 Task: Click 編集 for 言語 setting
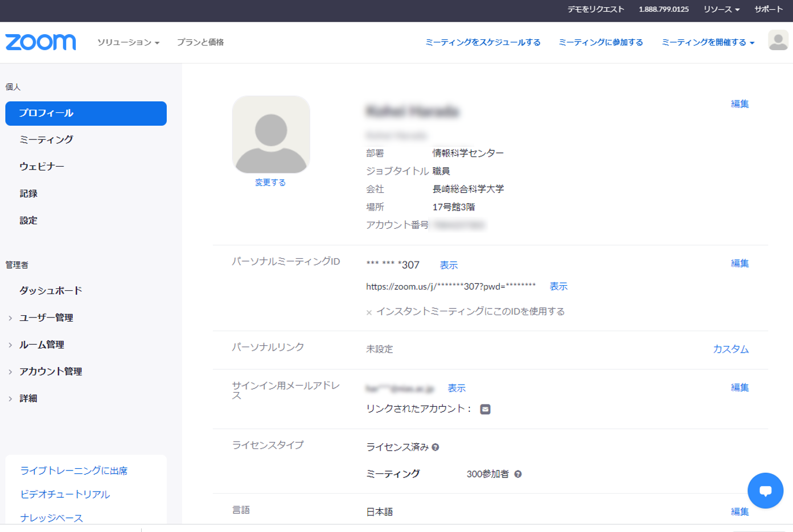tap(739, 512)
